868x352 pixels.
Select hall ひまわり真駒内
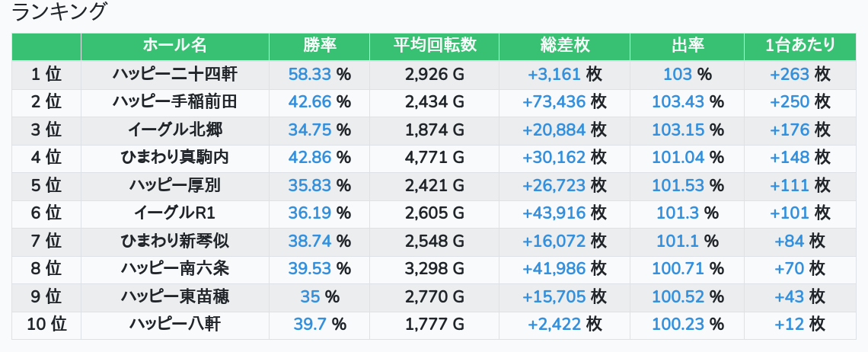point(174,157)
